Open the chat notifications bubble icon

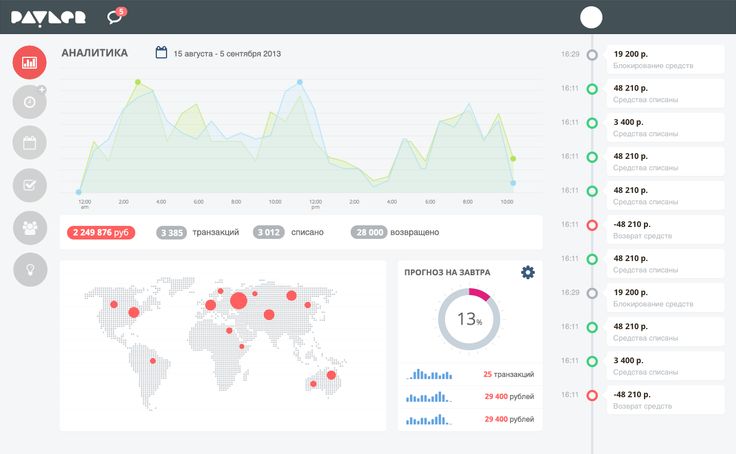coord(115,17)
